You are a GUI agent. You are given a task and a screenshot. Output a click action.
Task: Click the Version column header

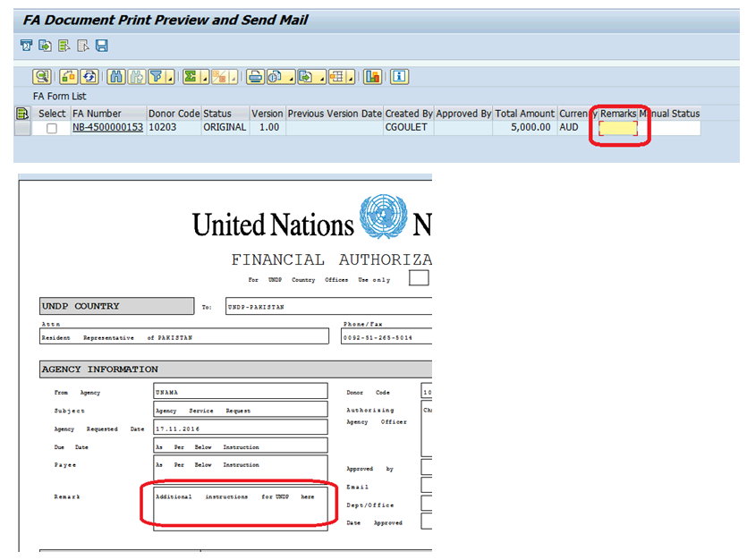[267, 114]
